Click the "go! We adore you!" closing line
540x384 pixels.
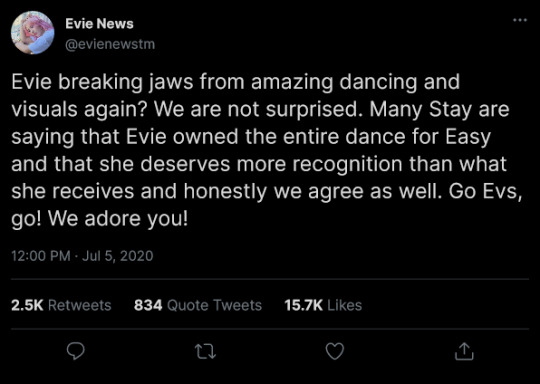[x=100, y=219]
